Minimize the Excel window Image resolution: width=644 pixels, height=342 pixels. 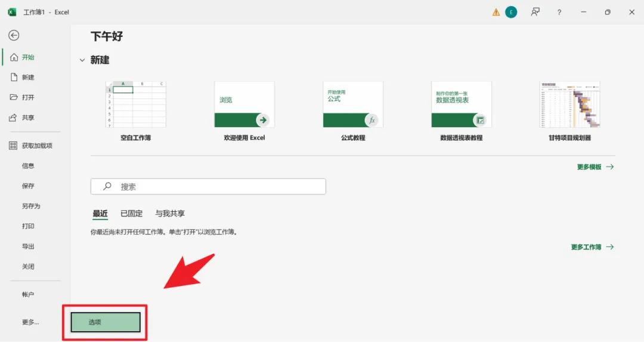pos(583,13)
